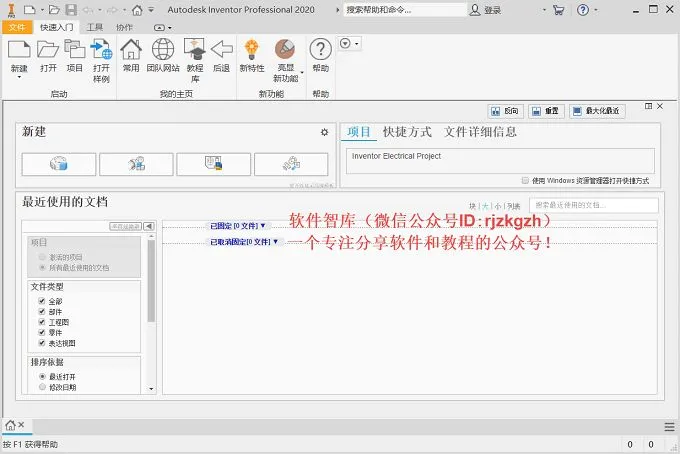
Task: Open the 项目 (Projects) ribbon icon
Action: coord(75,49)
